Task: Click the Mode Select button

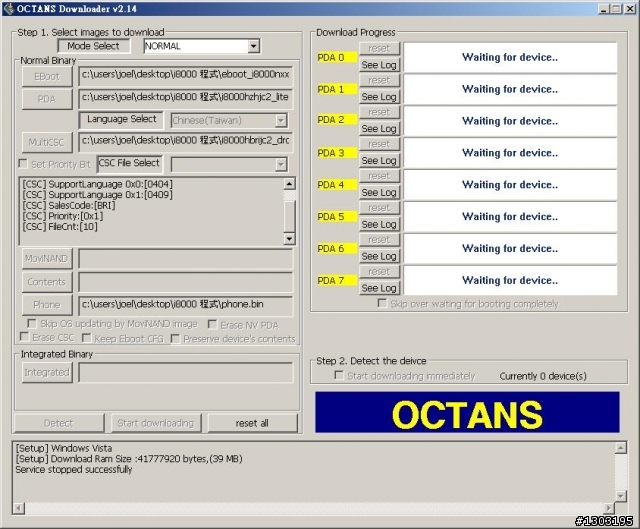Action: (x=94, y=46)
